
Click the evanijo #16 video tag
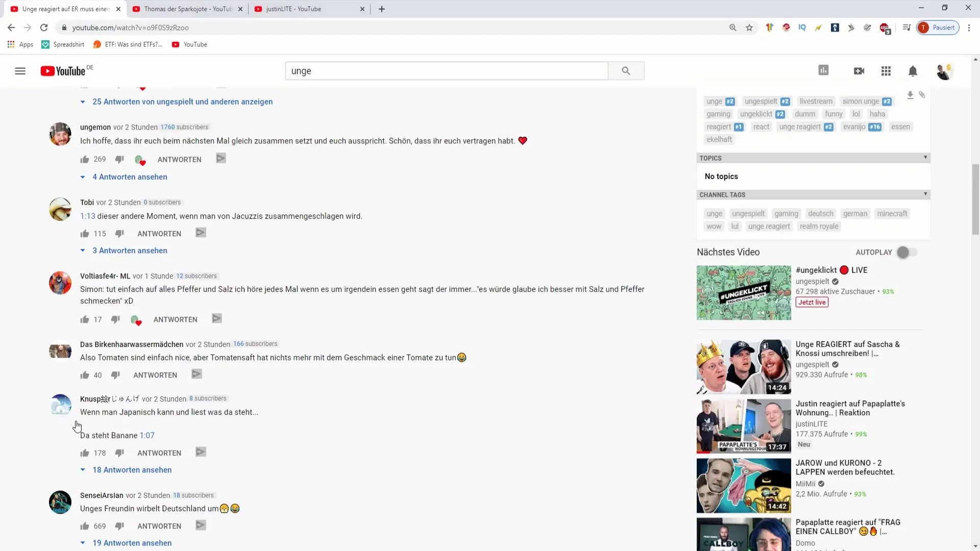coord(862,127)
